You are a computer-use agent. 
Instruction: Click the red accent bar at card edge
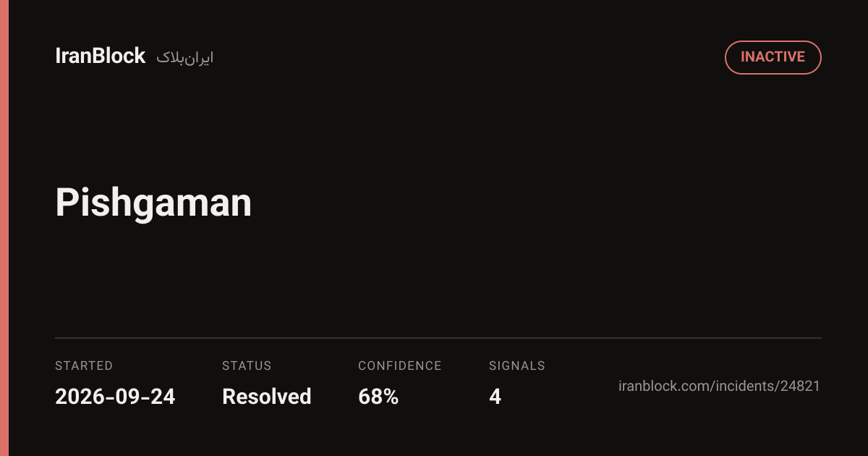[x=4, y=228]
